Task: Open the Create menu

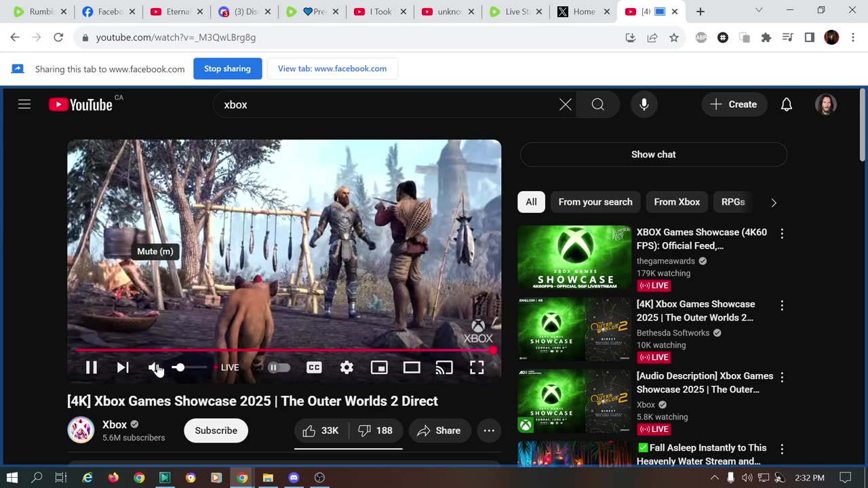Action: (x=734, y=104)
